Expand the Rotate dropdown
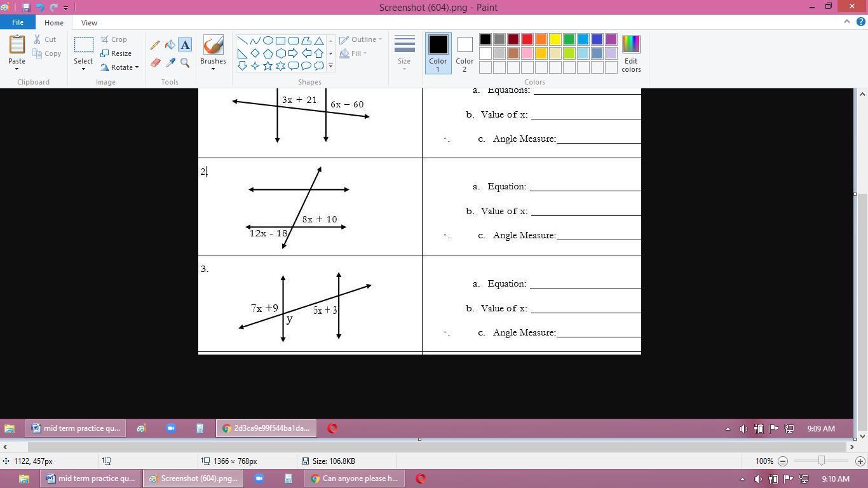This screenshot has width=868, height=488. tap(119, 67)
